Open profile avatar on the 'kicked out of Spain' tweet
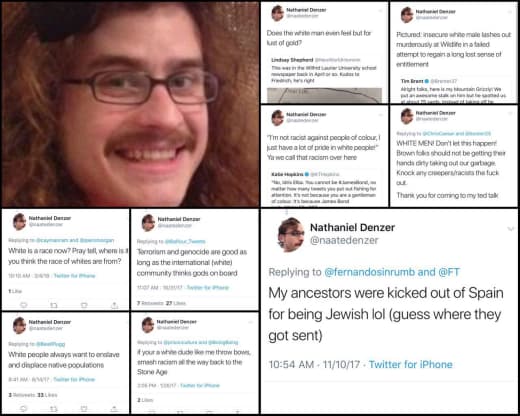520x416 pixels. click(x=291, y=234)
